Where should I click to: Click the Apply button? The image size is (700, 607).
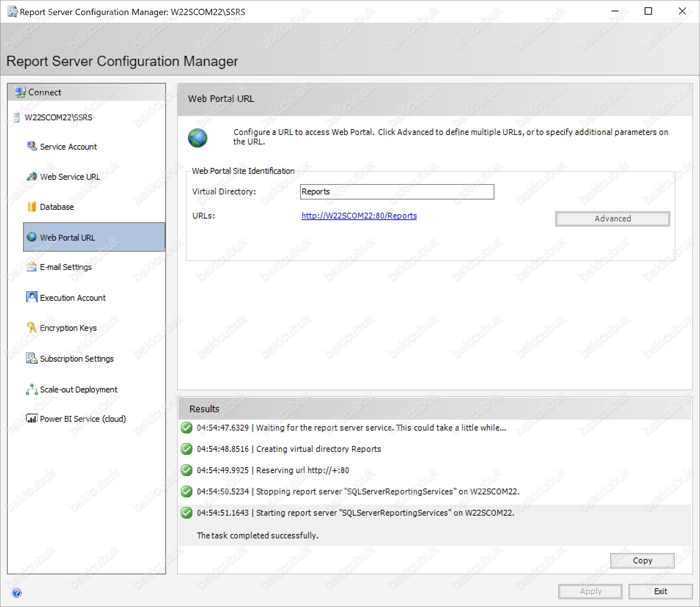(x=590, y=591)
